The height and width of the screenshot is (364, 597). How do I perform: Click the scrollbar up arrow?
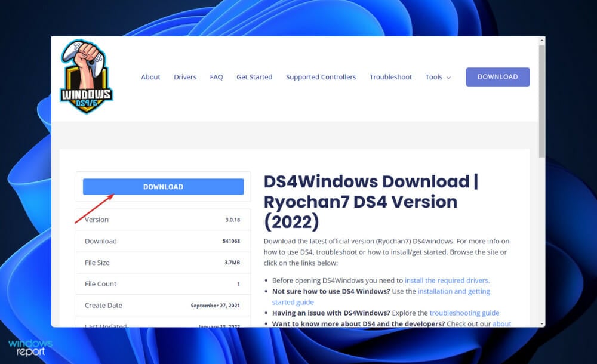[542, 41]
